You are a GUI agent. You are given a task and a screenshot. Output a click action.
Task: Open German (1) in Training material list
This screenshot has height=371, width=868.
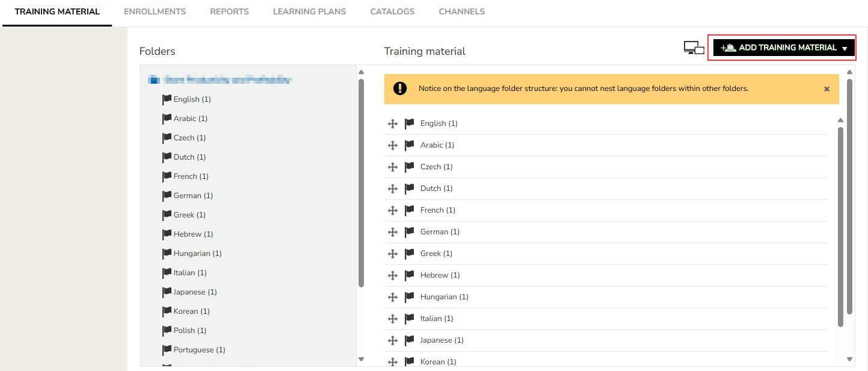tap(440, 232)
